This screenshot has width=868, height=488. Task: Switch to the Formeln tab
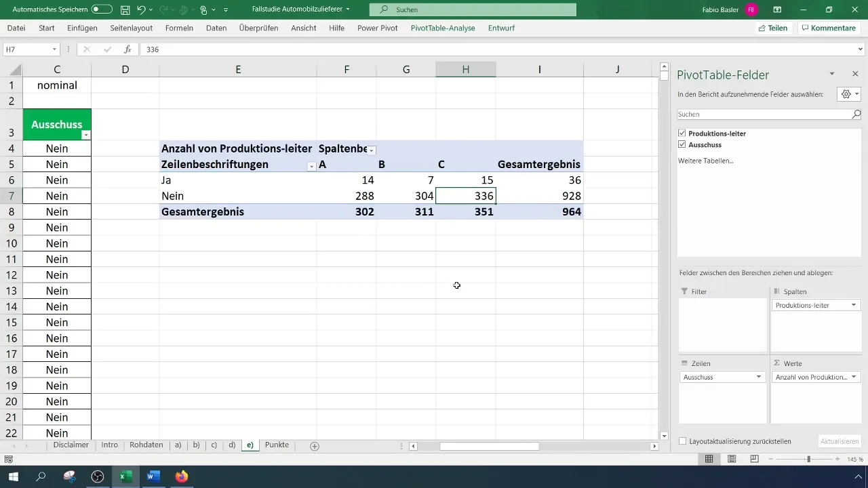(x=179, y=28)
